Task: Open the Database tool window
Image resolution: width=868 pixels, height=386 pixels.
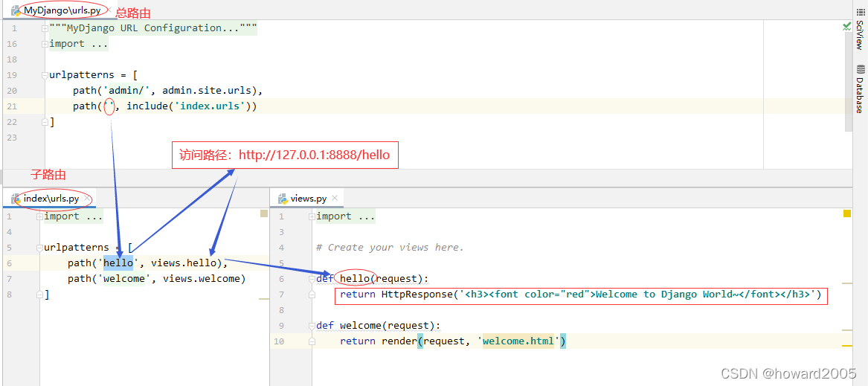Action: tap(860, 89)
